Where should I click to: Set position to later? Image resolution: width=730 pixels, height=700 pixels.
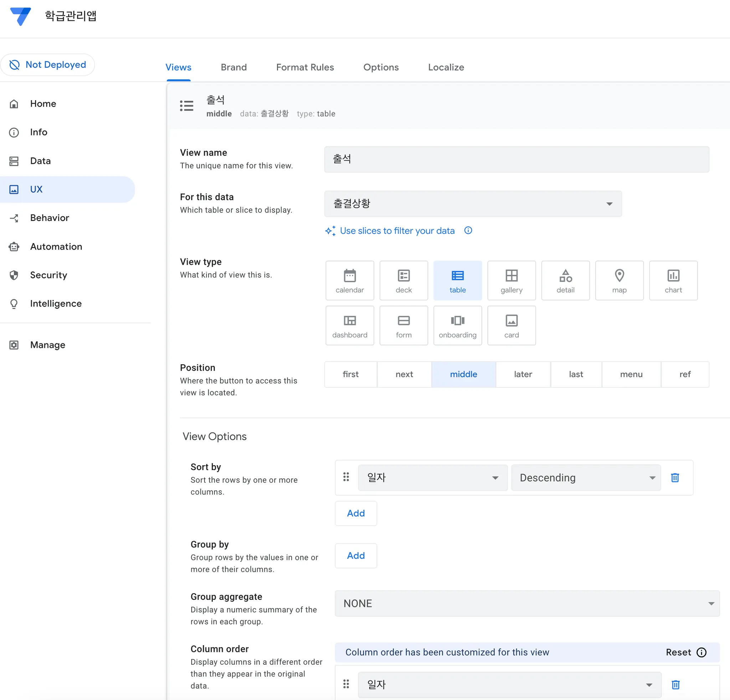click(523, 374)
